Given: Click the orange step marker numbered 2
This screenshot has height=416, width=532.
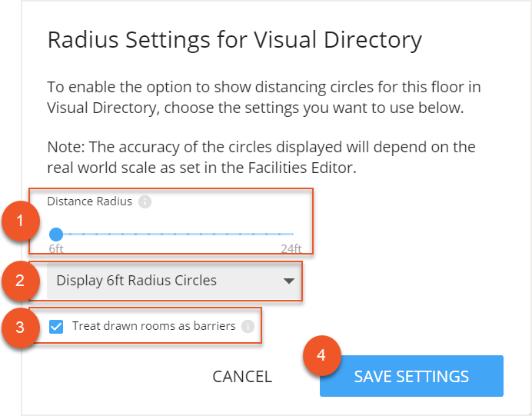Looking at the screenshot, I should click(x=19, y=281).
